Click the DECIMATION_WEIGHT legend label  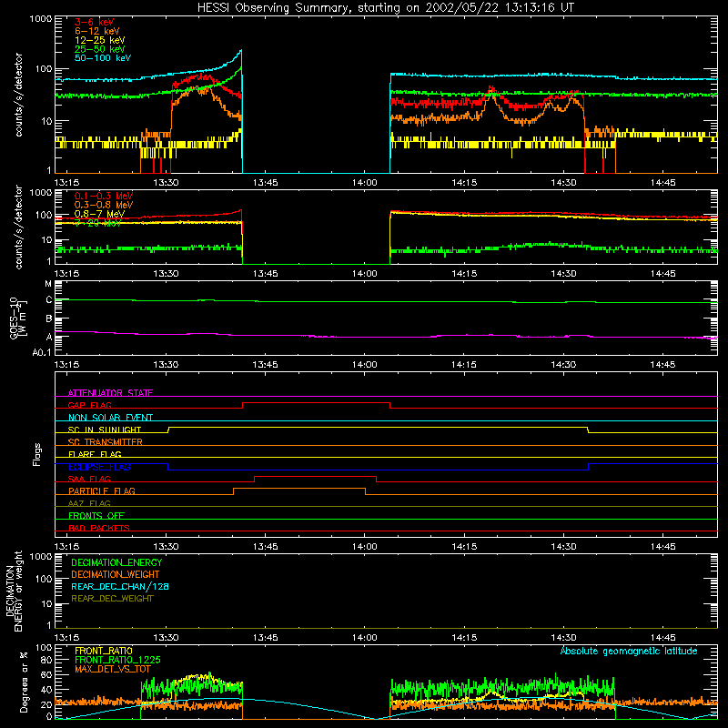116,575
